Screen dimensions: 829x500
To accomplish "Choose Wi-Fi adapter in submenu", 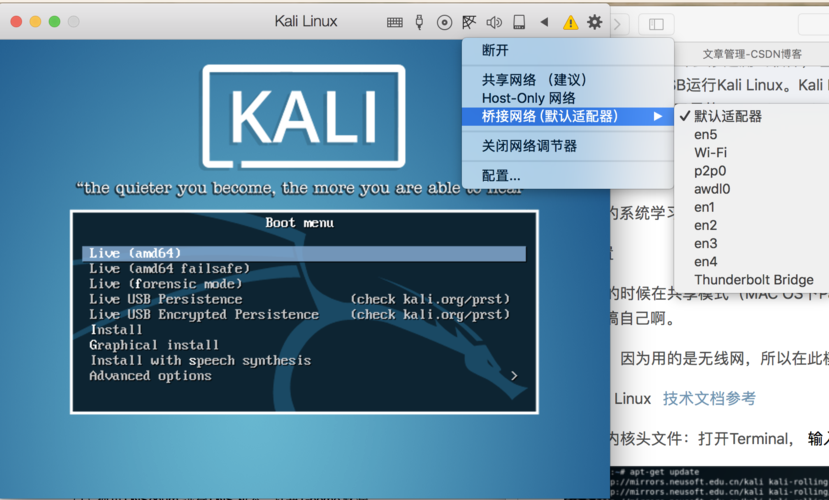I will pos(752,153).
